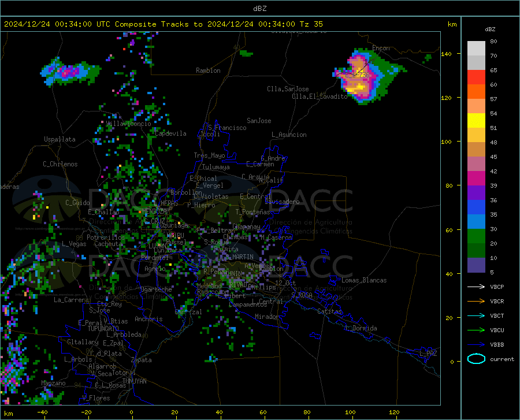
Task: Click the cyan 'current' ellipse in the legend
Action: 476,359
